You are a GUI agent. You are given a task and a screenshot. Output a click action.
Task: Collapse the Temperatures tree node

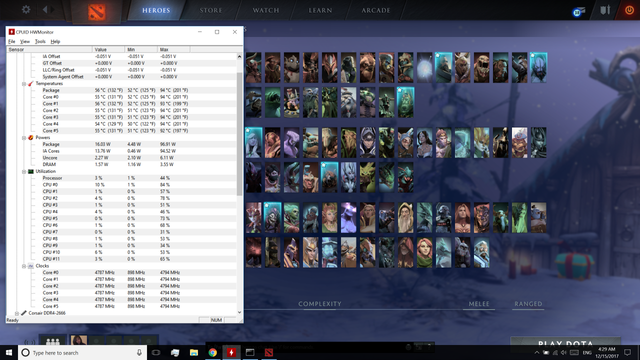click(x=24, y=84)
